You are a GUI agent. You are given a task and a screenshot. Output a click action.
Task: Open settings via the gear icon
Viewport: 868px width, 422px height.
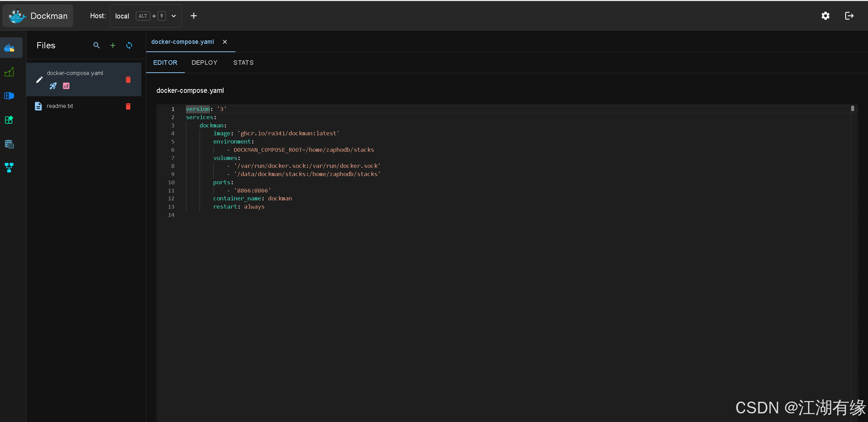tap(826, 16)
